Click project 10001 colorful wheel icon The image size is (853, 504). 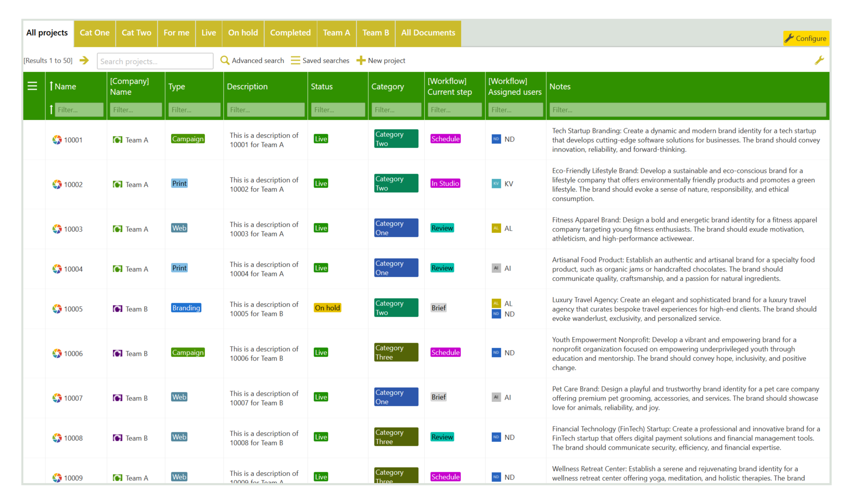[x=57, y=140]
